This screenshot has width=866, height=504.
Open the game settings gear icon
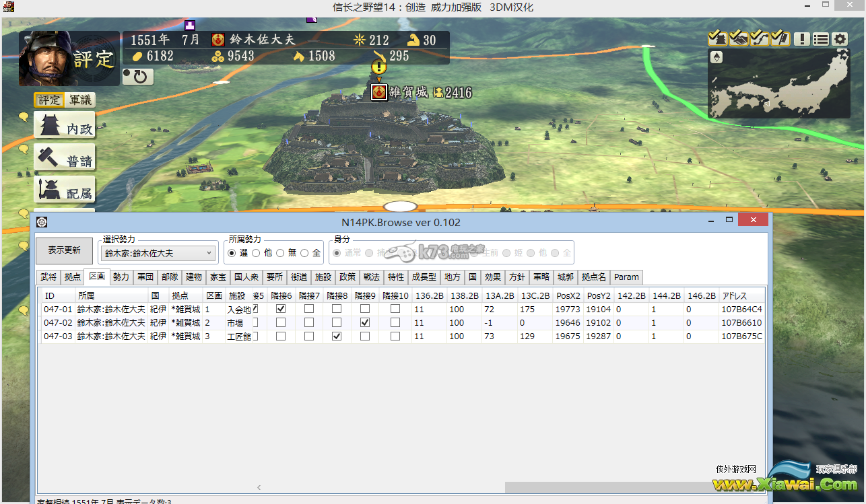pyautogui.click(x=840, y=38)
